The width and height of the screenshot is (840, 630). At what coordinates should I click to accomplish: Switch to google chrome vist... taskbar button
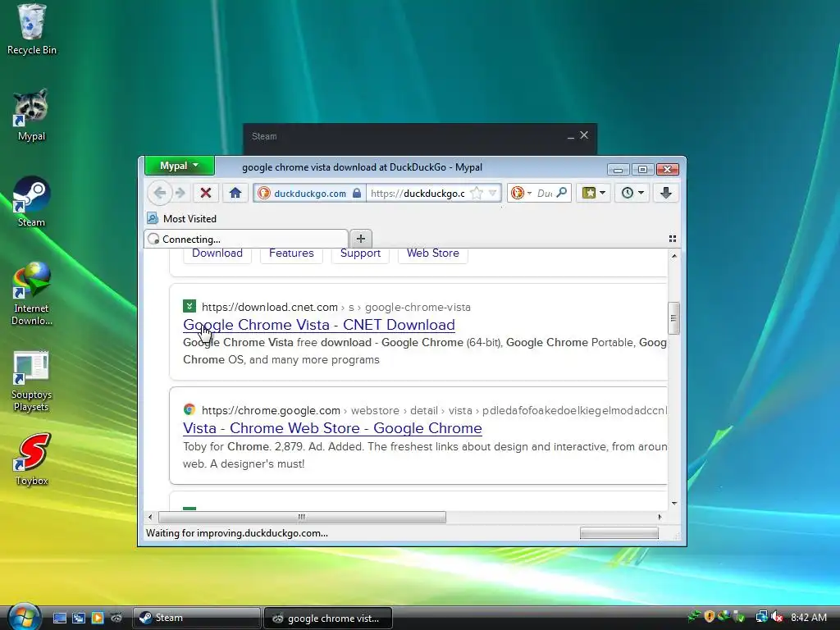(328, 619)
